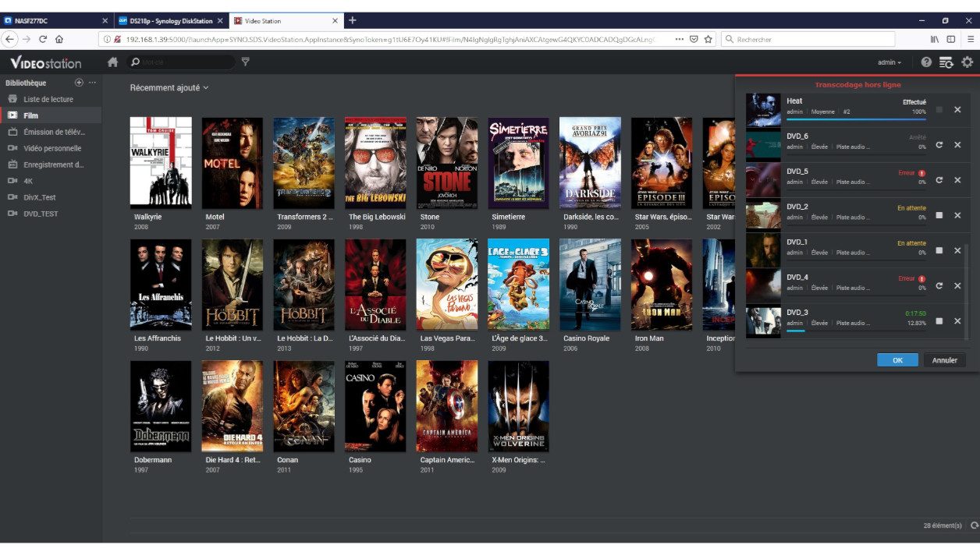Select Liste de lecture in sidebar

[51, 99]
